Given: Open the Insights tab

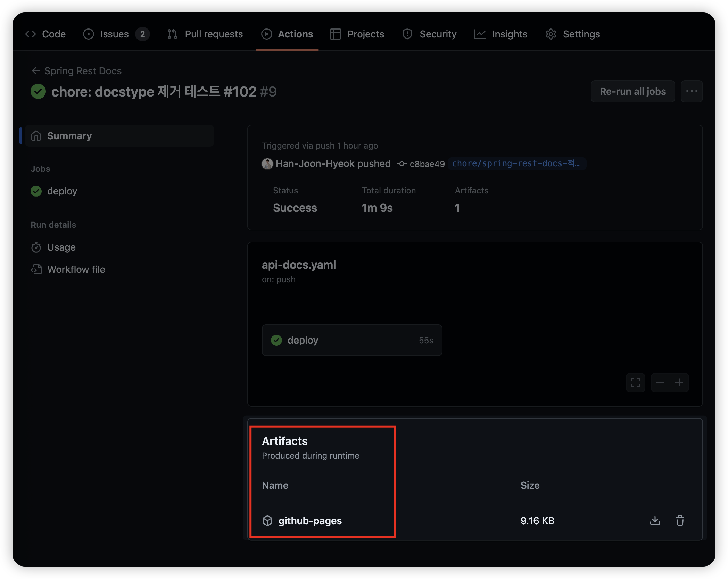Looking at the screenshot, I should point(501,34).
